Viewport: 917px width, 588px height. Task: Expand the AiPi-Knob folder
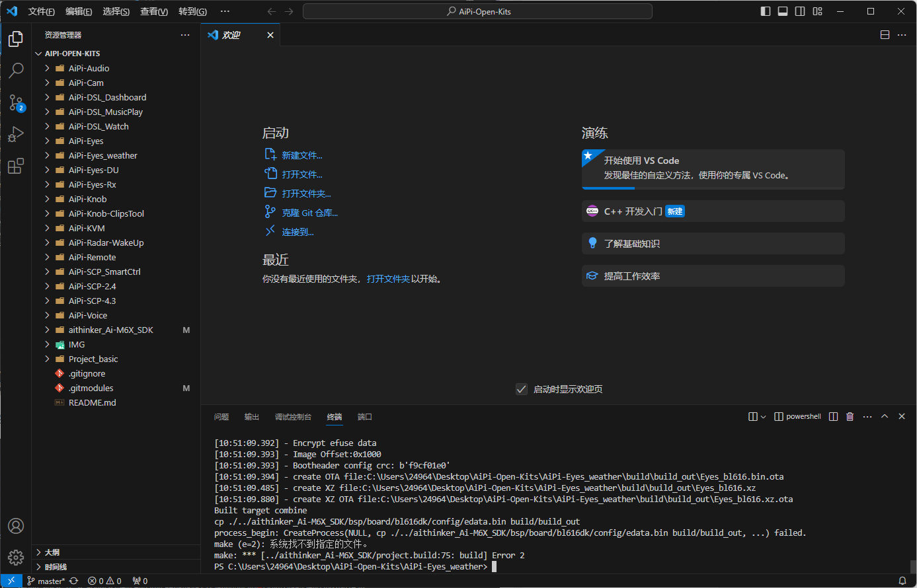point(116,199)
